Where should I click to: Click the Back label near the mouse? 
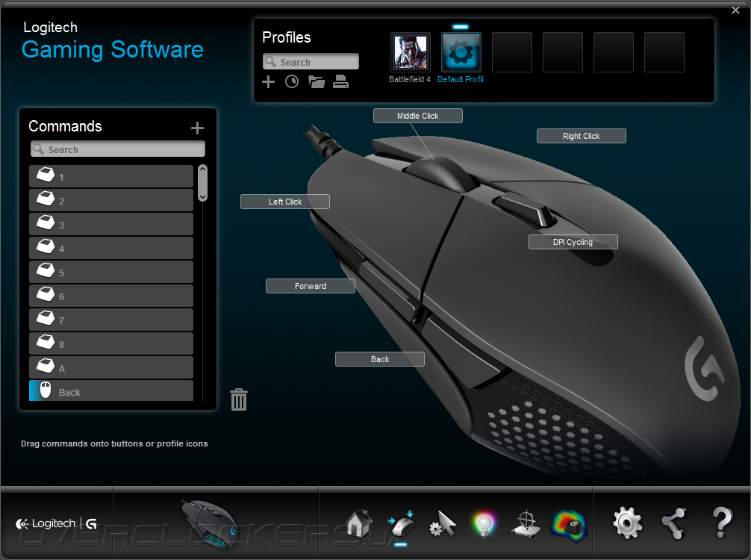pos(380,359)
